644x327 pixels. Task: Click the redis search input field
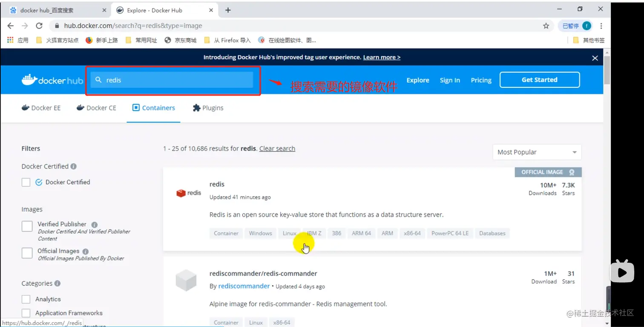pyautogui.click(x=172, y=80)
